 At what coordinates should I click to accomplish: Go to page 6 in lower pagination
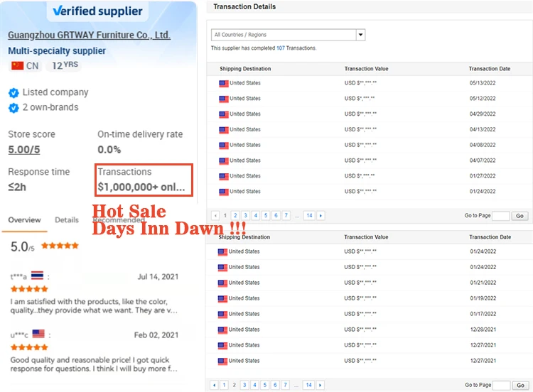coord(275,385)
